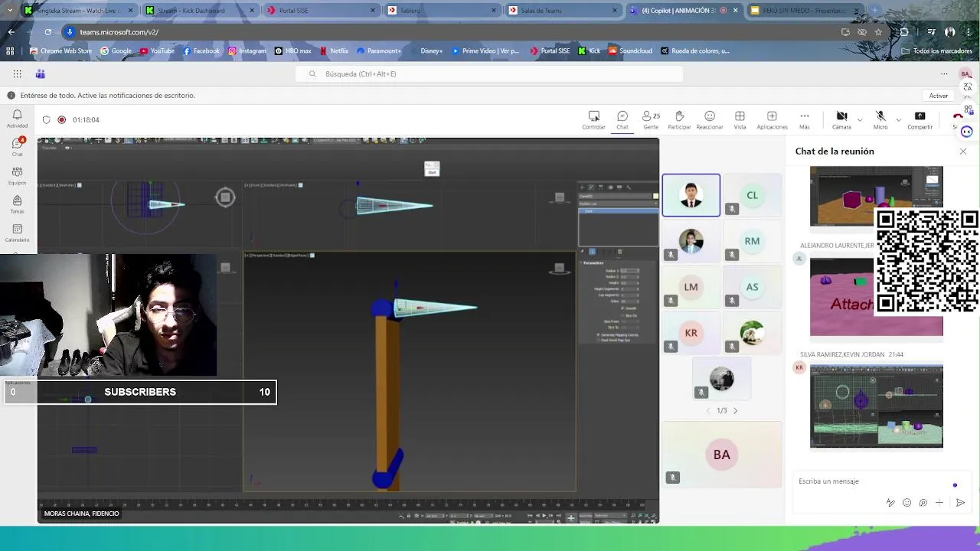The image size is (980, 551).
Task: Select the large BA participant tile
Action: tap(722, 455)
